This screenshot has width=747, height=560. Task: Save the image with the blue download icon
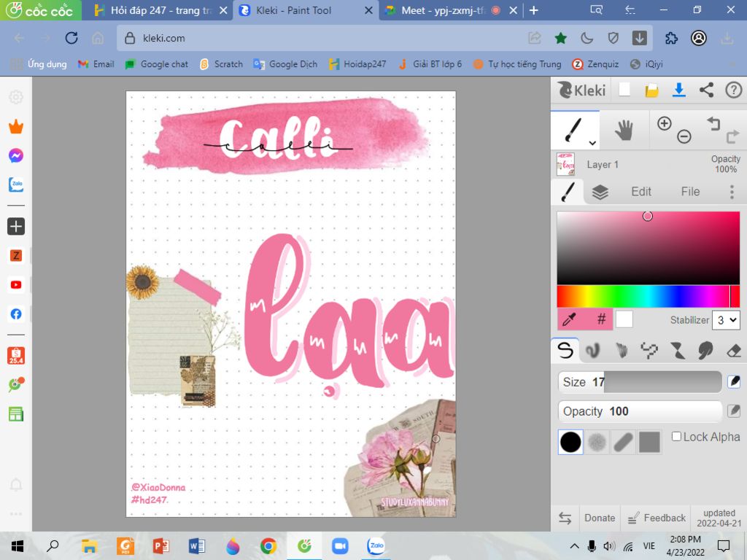point(679,90)
